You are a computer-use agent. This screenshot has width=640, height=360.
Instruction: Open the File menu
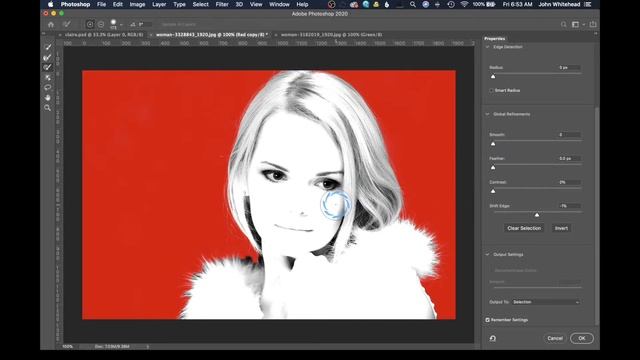tap(101, 4)
